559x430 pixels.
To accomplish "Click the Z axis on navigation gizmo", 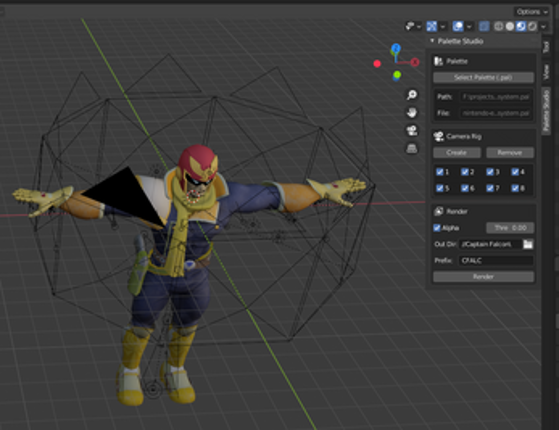I will point(396,48).
